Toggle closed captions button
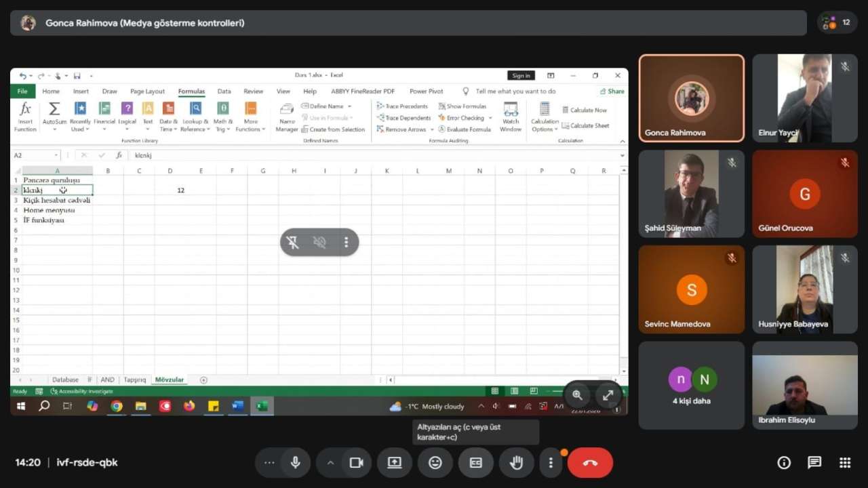 475,463
